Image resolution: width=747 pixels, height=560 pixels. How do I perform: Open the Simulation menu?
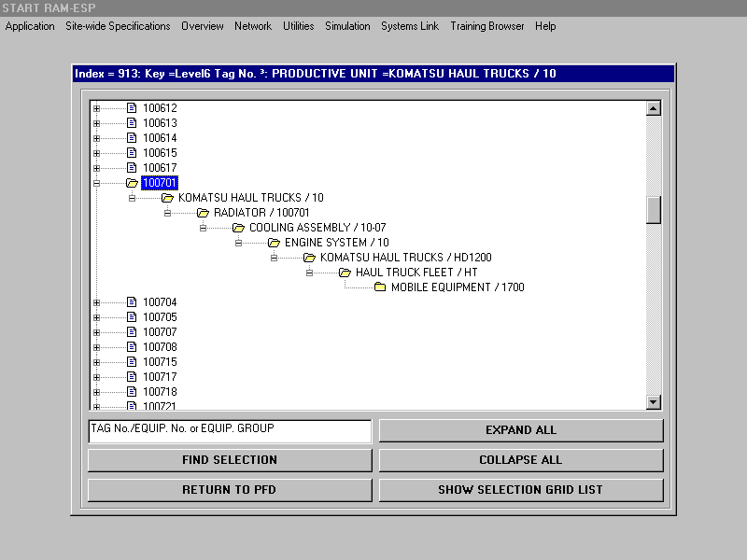347,26
